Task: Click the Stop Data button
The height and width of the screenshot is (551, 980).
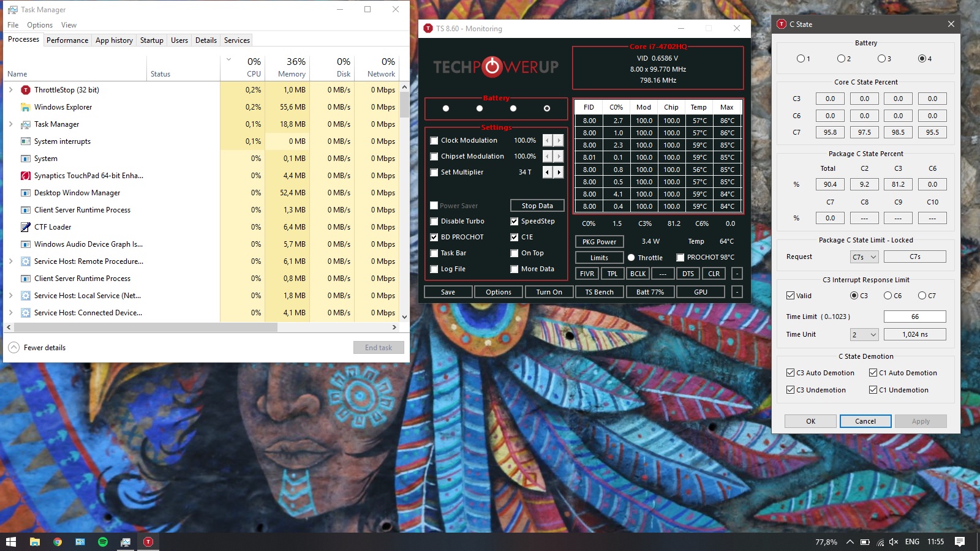Action: 537,206
